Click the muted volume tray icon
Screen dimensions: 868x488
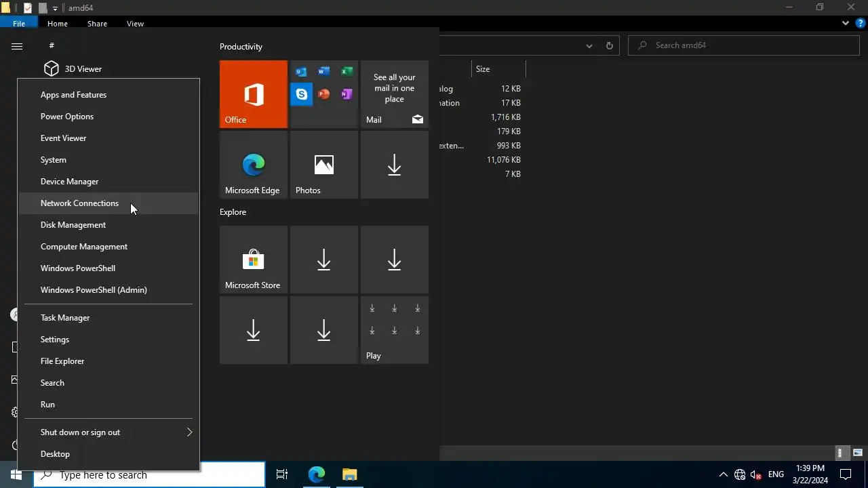click(x=756, y=474)
